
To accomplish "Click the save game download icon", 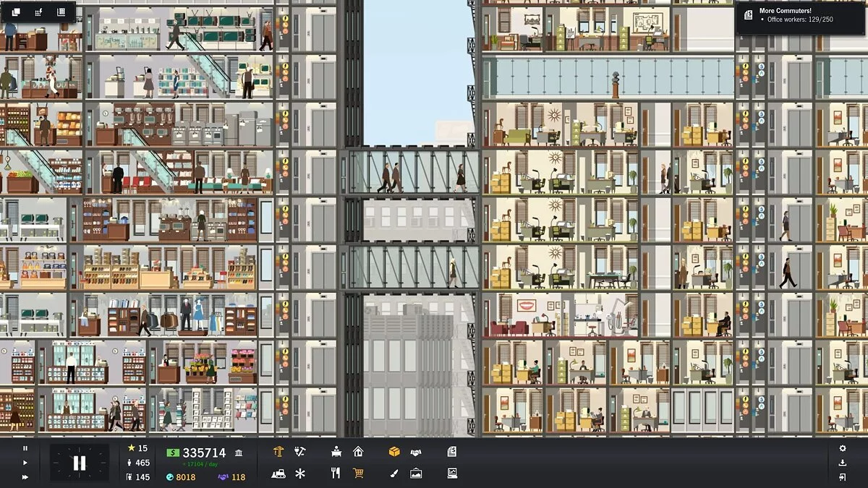I will [x=843, y=463].
